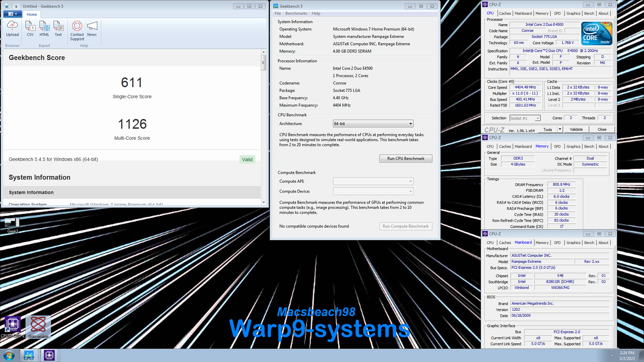This screenshot has height=362, width=644.
Task: Click the taskbar clock showing 2:24 PM
Action: click(627, 355)
